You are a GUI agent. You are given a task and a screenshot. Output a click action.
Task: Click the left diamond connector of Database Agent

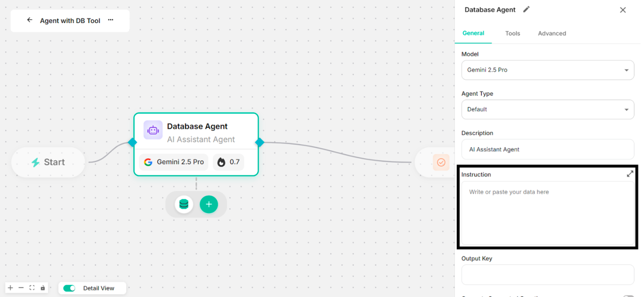[132, 143]
